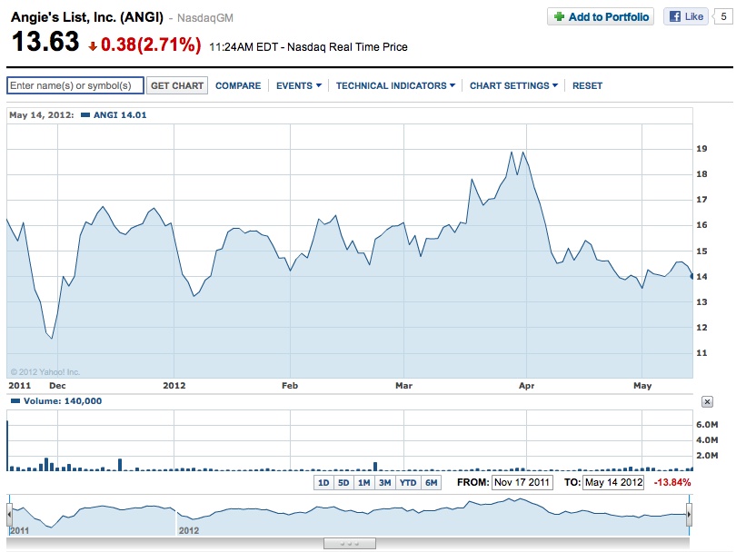Click the May 14, 2012 date label
This screenshot has height=552, width=756.
click(42, 115)
